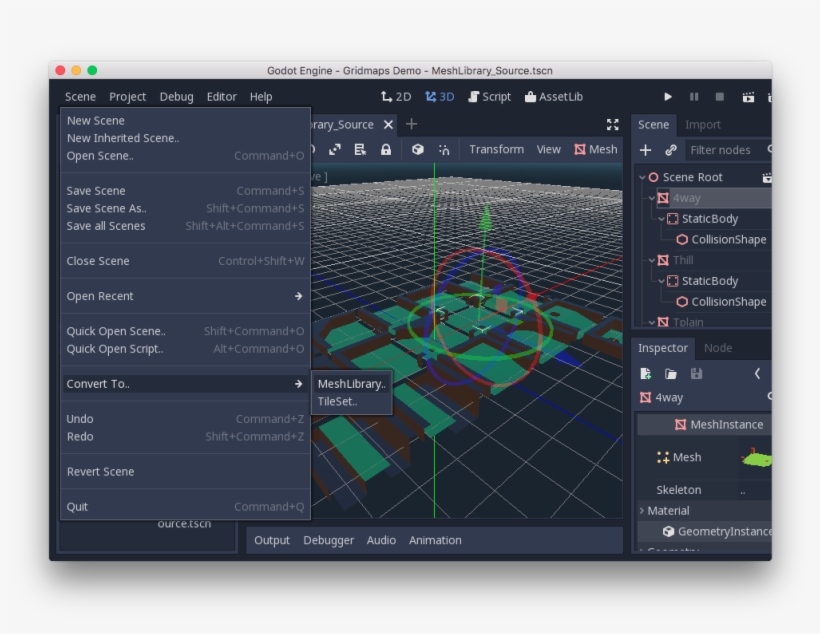820x634 pixels.
Task: Open the viewport View menu
Action: 549,150
